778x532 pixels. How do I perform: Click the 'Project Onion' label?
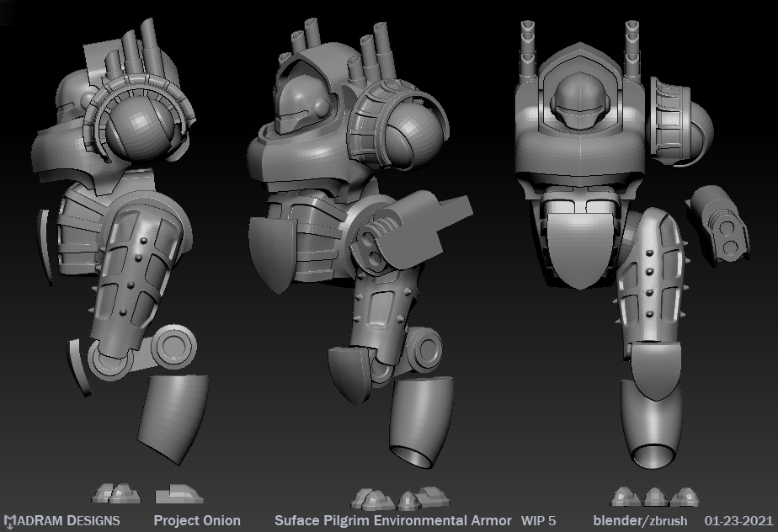[x=197, y=521]
